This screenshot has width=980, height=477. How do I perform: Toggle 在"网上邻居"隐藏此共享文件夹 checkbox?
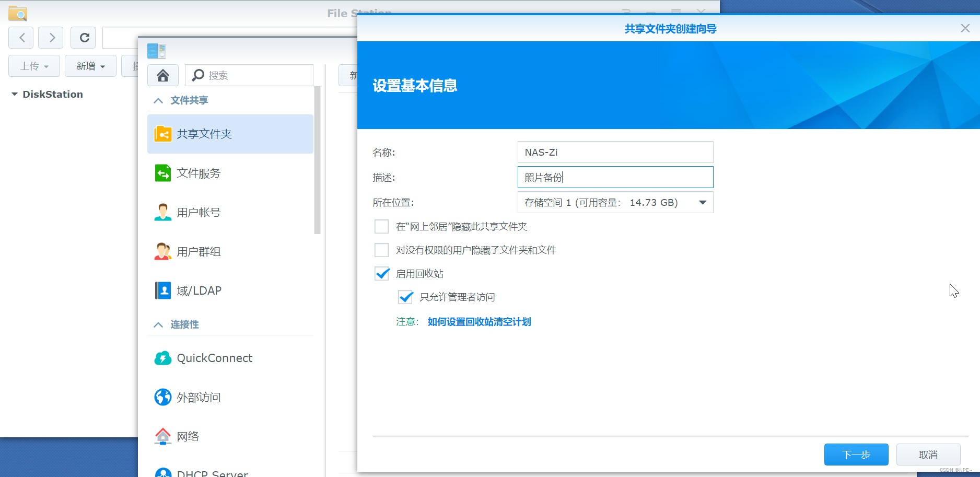click(x=382, y=226)
